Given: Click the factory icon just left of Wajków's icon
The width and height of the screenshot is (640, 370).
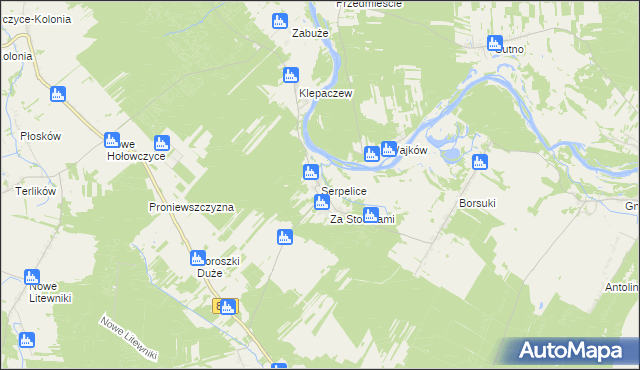Looking at the screenshot, I should [371, 154].
